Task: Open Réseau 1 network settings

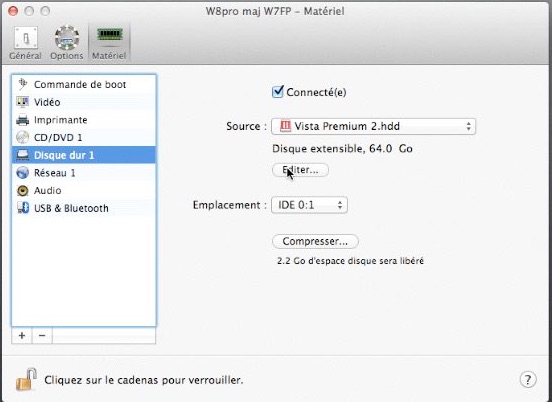Action: click(x=84, y=173)
